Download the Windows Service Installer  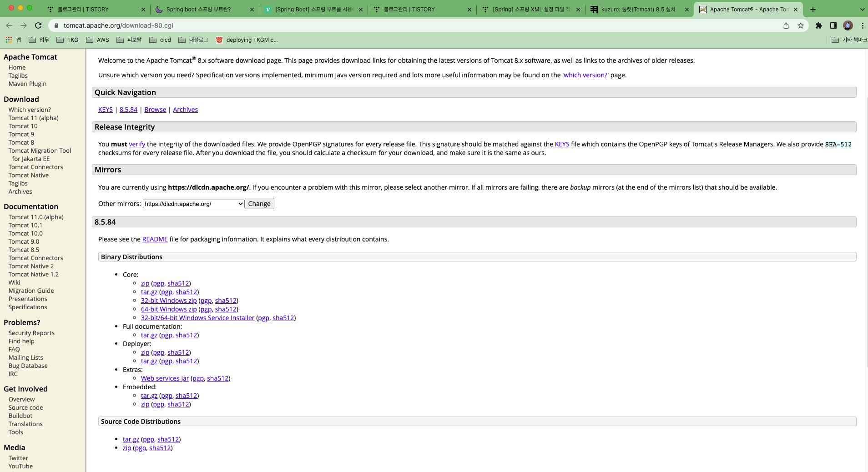click(197, 318)
